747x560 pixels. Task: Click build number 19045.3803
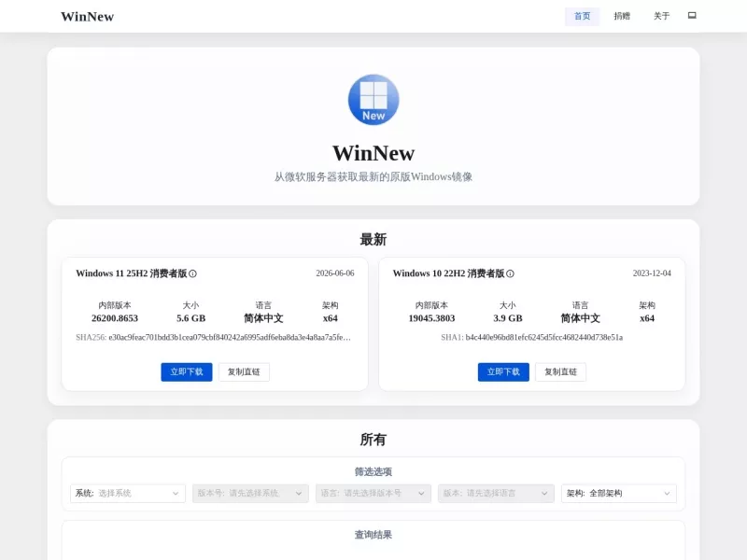pyautogui.click(x=431, y=318)
